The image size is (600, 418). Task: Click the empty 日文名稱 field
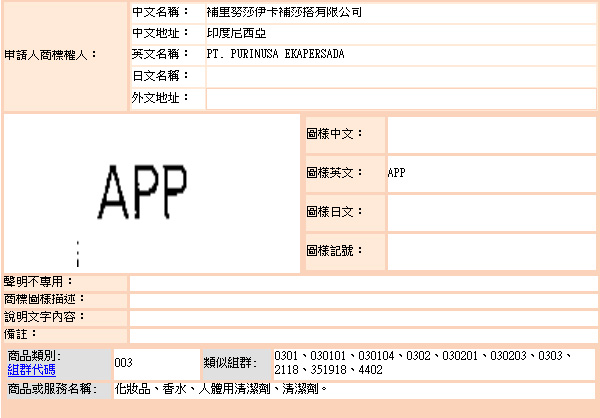pos(401,77)
